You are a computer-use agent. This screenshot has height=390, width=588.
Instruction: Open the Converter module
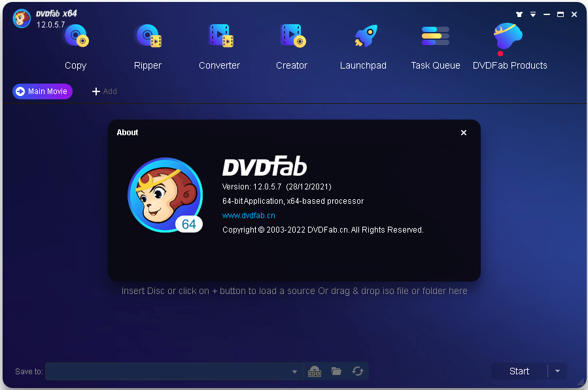220,47
